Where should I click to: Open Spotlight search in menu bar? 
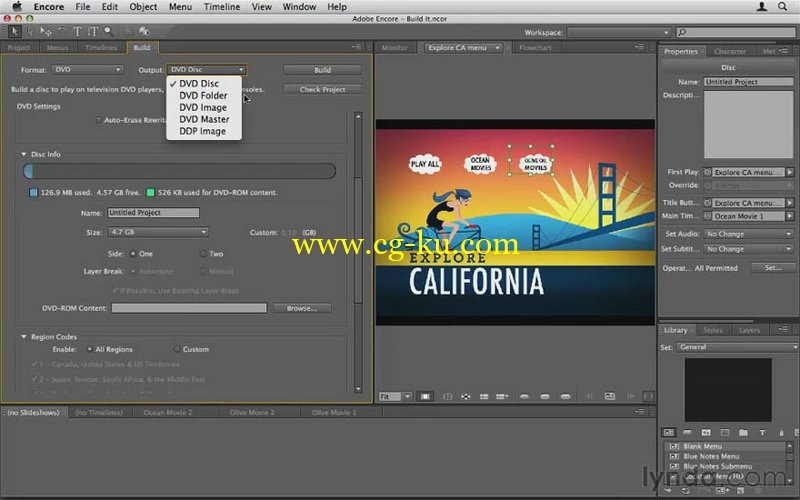coord(782,7)
